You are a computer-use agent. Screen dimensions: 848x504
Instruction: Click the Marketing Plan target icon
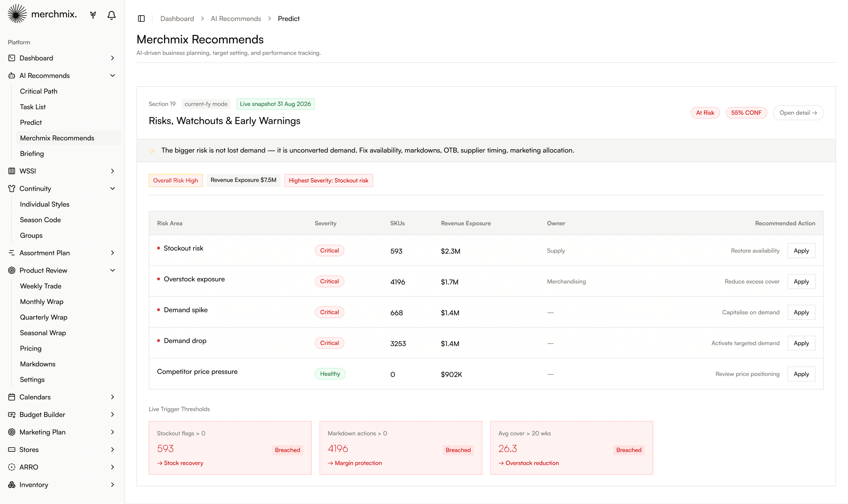pyautogui.click(x=12, y=432)
